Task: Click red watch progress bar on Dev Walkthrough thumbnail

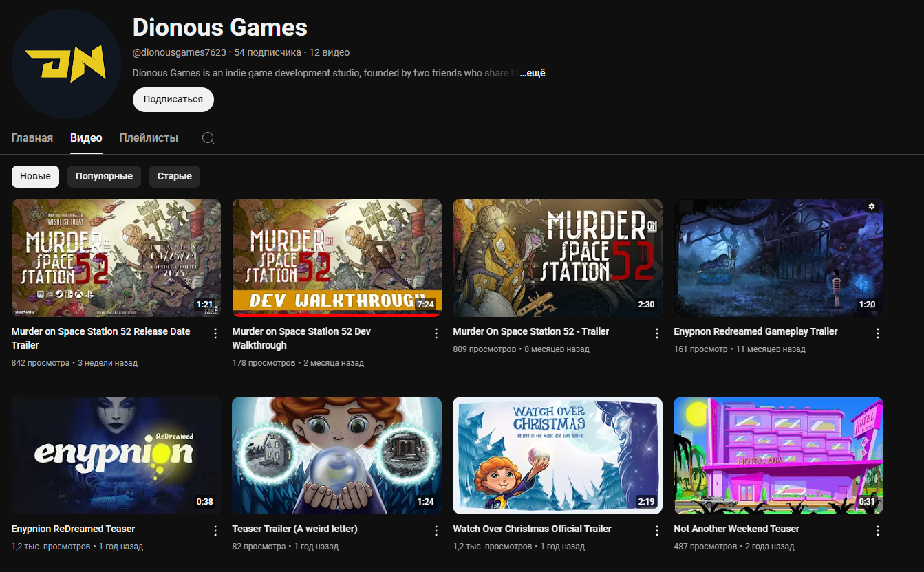Action: (x=337, y=316)
